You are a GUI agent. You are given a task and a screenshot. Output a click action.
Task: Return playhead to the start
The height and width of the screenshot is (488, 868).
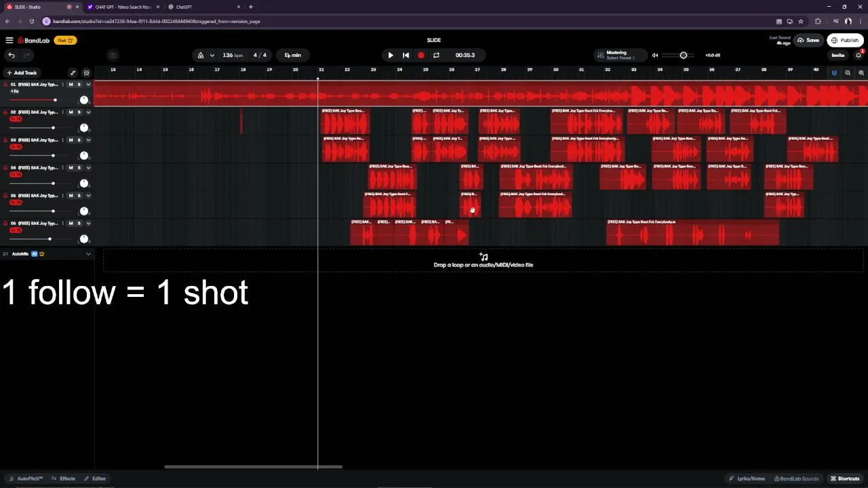(406, 56)
